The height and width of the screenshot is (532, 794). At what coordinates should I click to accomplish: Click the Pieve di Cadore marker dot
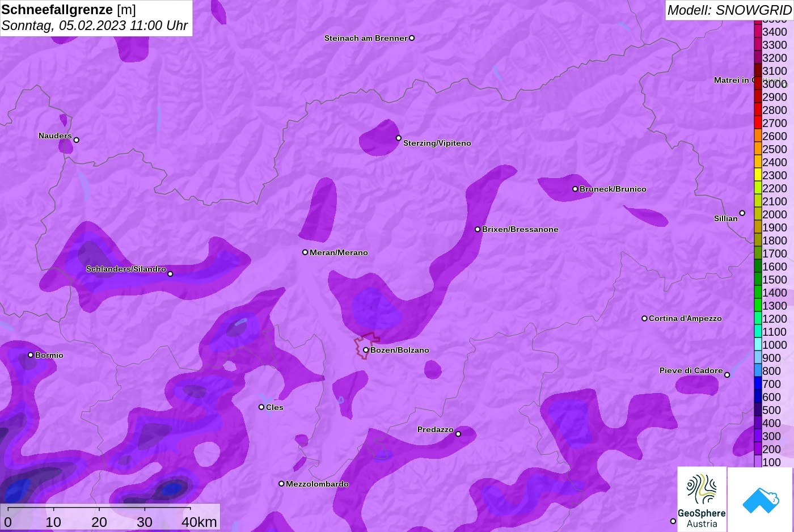pyautogui.click(x=727, y=375)
